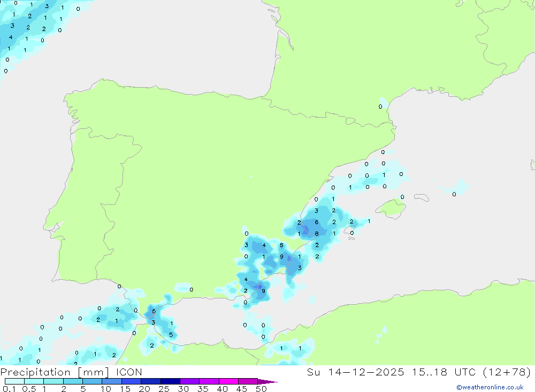The height and width of the screenshot is (392, 535).
Task: Click the 'ICON' model name label
Action: click(129, 372)
